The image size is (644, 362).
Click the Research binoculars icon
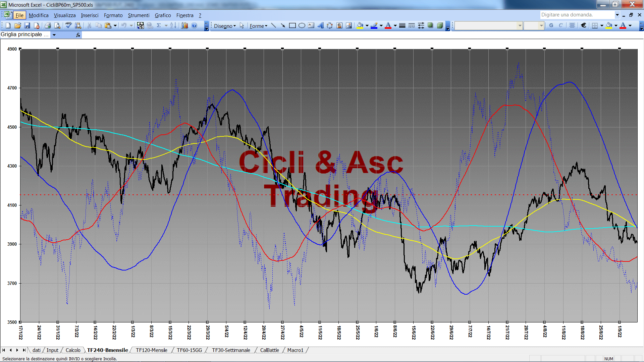(78, 25)
